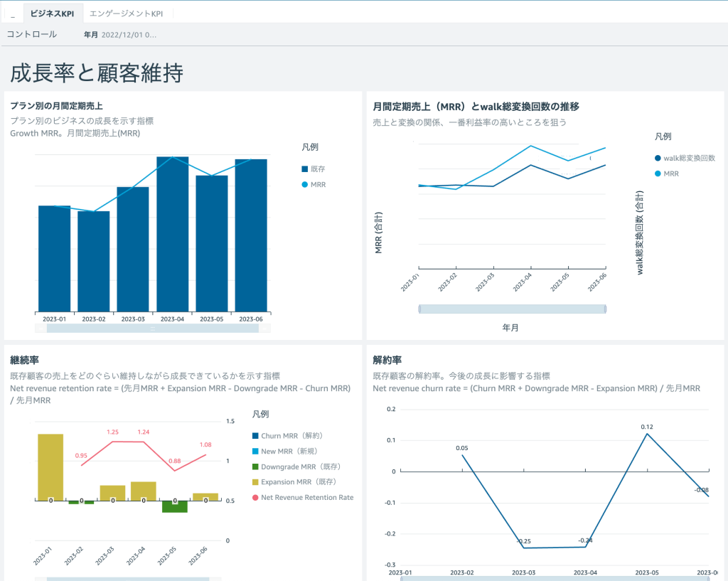The image size is (728, 581).
Task: Toggle walk総変換回数 legend marker
Action: [658, 159]
